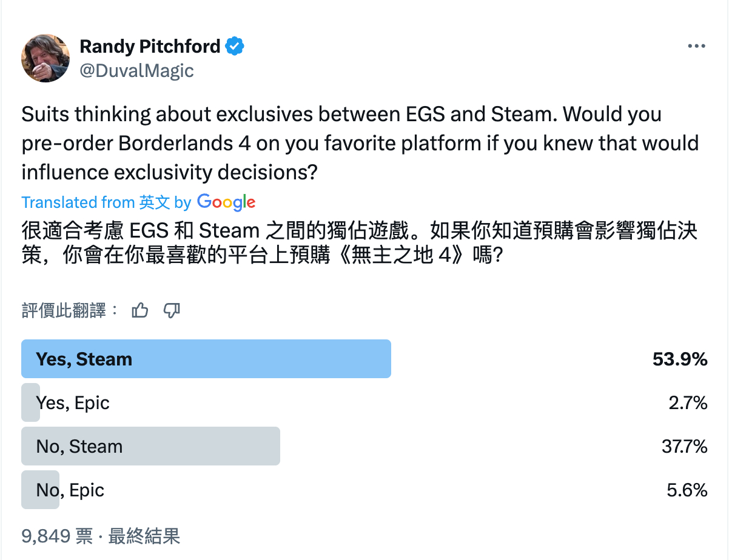Click the blue verified badge icon
Image resolution: width=729 pixels, height=560 pixels.
coord(235,46)
